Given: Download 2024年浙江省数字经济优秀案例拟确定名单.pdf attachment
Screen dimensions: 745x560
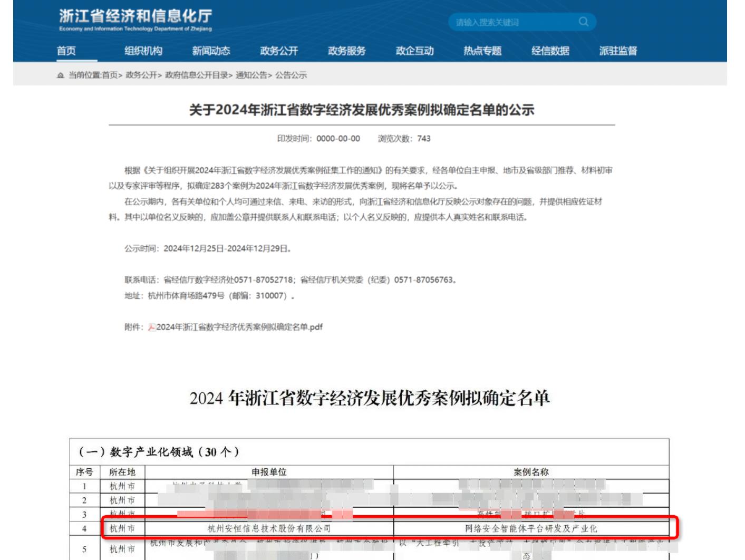Looking at the screenshot, I should pyautogui.click(x=239, y=327).
